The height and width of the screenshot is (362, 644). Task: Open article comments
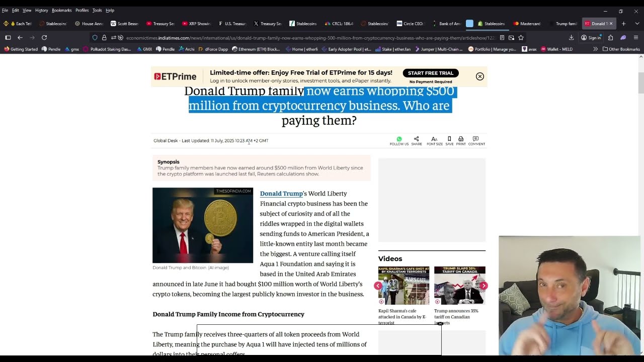[476, 141]
